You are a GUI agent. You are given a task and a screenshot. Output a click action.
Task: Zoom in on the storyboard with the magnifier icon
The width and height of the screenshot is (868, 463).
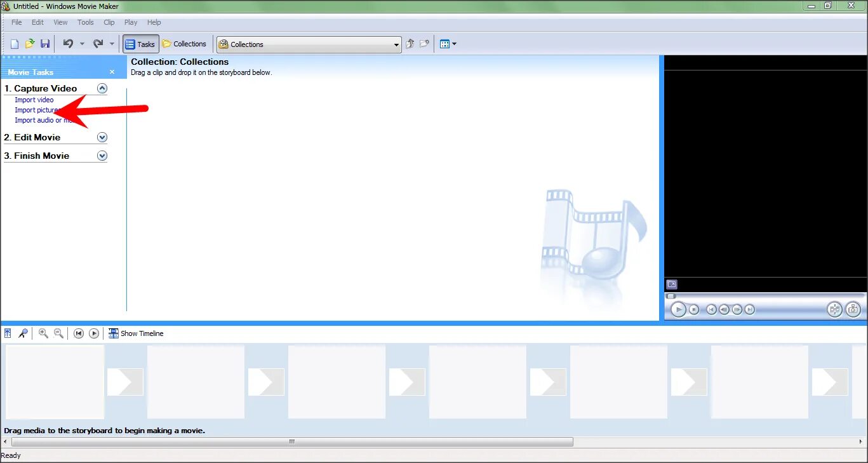click(43, 333)
